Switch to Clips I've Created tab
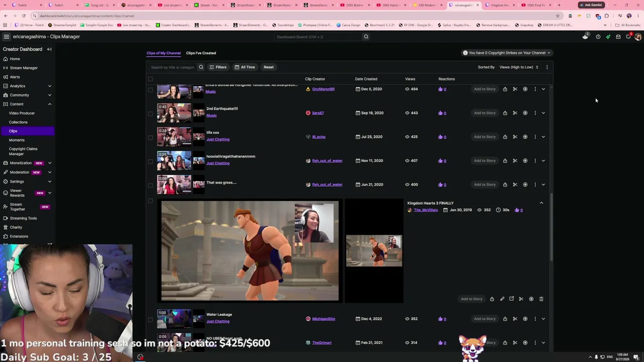This screenshot has width=644, height=362. (201, 53)
